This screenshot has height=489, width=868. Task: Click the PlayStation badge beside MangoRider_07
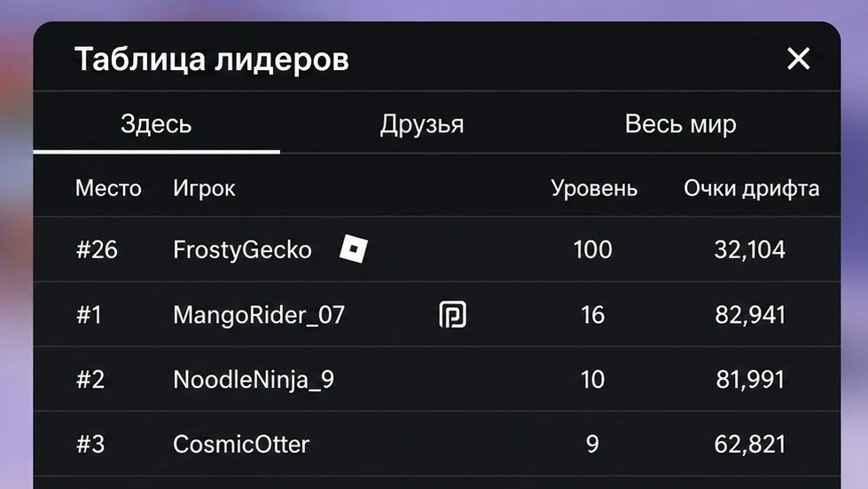point(452,314)
